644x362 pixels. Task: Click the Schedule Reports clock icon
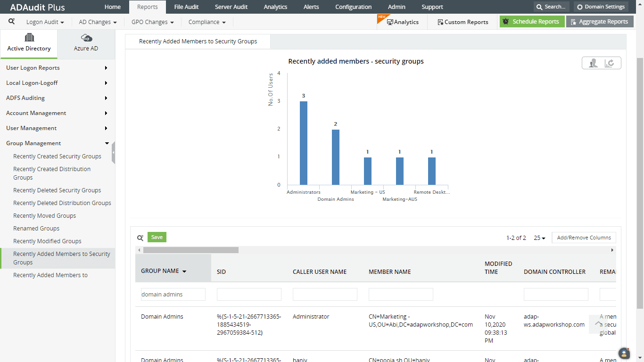pos(506,21)
